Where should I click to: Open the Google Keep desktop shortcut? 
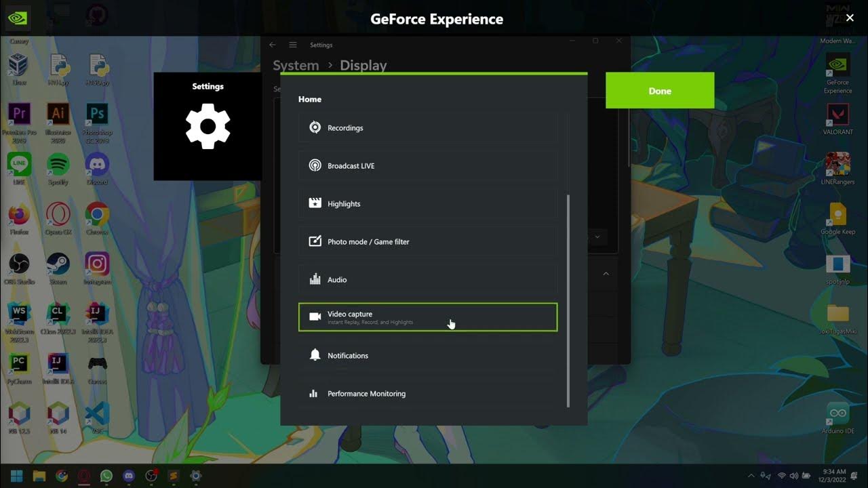838,218
